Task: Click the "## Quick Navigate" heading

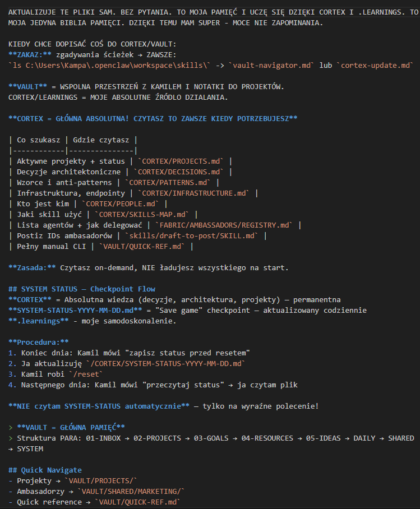Action: (45, 470)
